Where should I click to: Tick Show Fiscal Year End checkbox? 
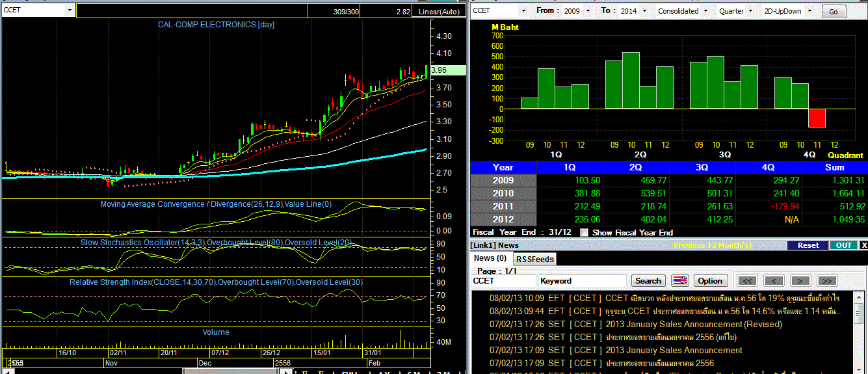point(584,232)
